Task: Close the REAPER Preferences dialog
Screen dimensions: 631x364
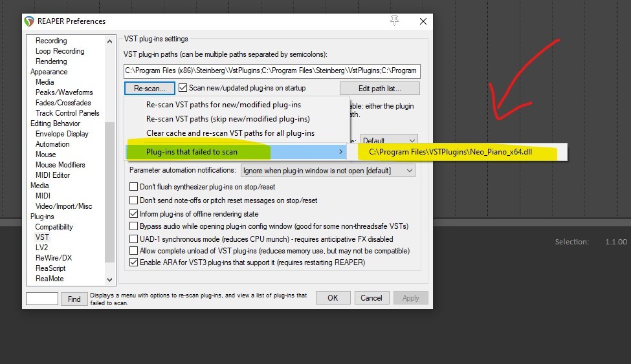Action: (x=423, y=21)
